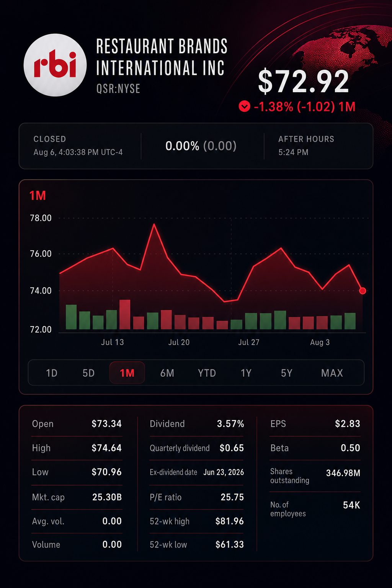Screen dimensions: 392x588
Task: Click the rbi company logo
Action: point(55,65)
